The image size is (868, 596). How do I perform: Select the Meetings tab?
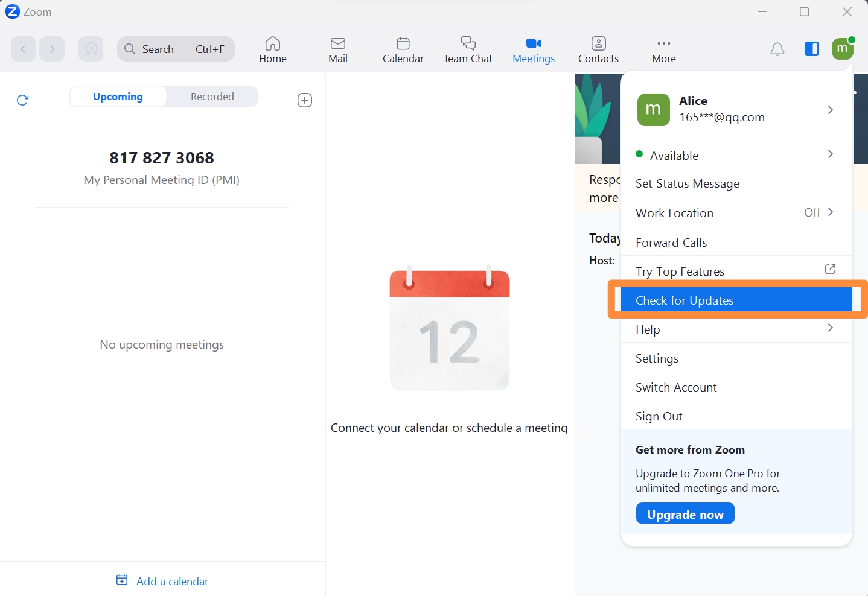(534, 49)
